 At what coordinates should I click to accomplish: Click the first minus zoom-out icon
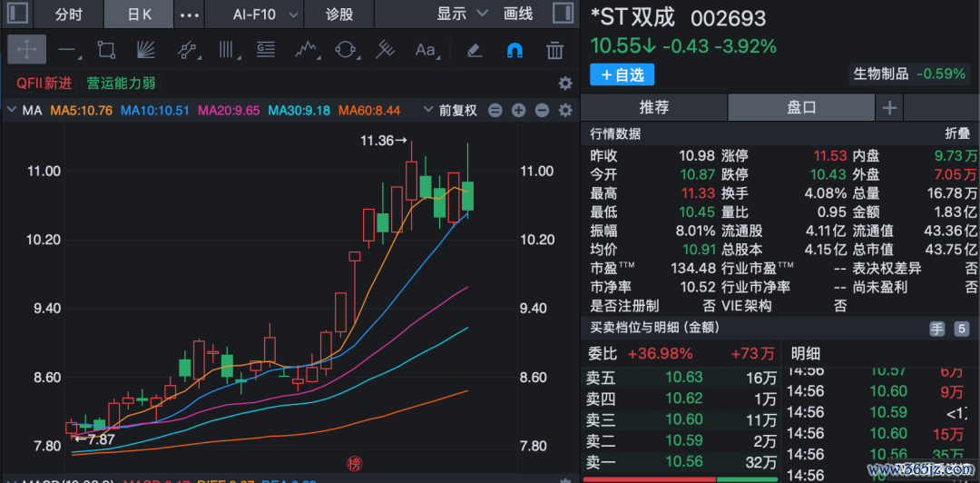(495, 111)
